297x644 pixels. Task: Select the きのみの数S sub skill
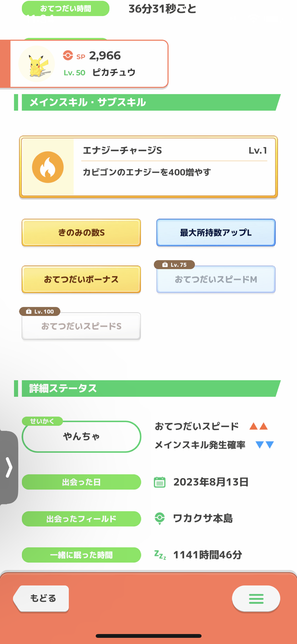tap(81, 233)
